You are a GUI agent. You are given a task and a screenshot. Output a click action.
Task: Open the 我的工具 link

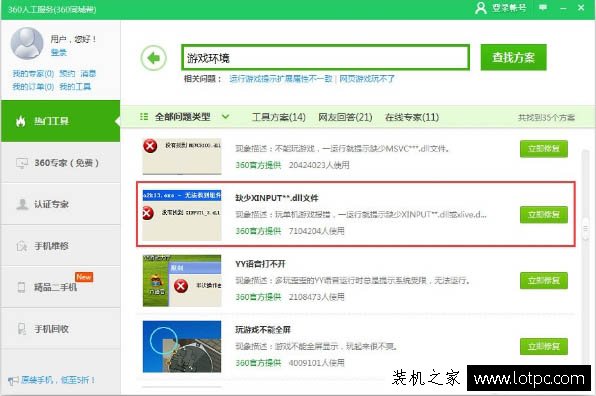tap(75, 87)
